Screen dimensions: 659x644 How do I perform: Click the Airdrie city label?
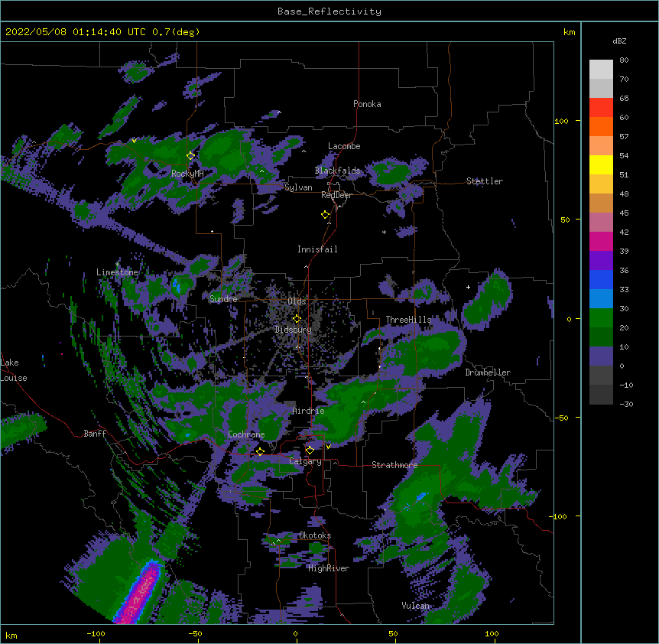(x=308, y=411)
